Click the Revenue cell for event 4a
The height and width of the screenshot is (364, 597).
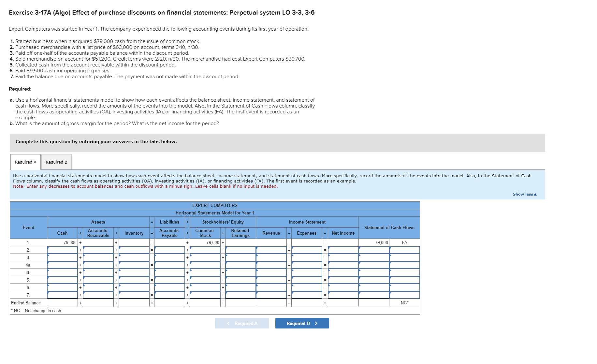(272, 265)
